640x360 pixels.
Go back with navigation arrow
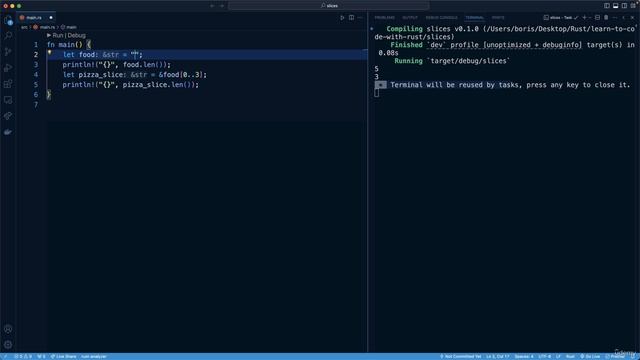(212, 6)
